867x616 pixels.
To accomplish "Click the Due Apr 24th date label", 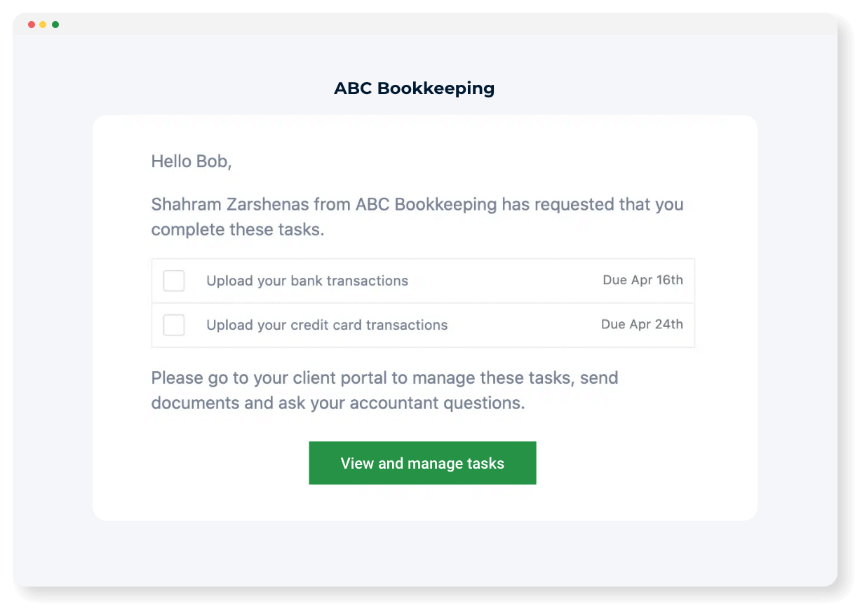I will point(642,324).
